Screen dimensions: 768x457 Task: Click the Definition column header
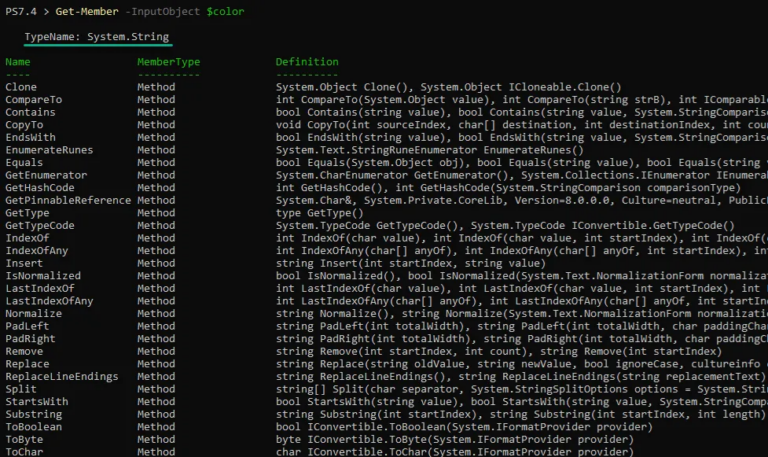[x=307, y=62]
